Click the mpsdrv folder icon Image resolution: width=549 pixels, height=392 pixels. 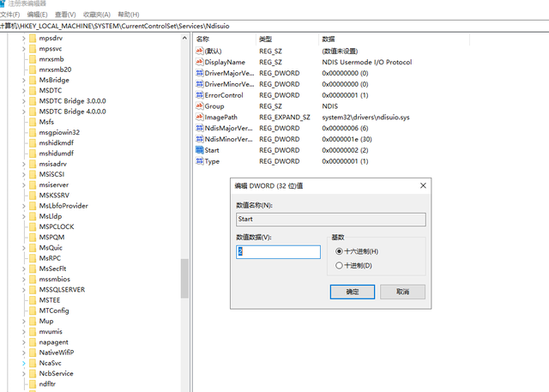pyautogui.click(x=33, y=38)
